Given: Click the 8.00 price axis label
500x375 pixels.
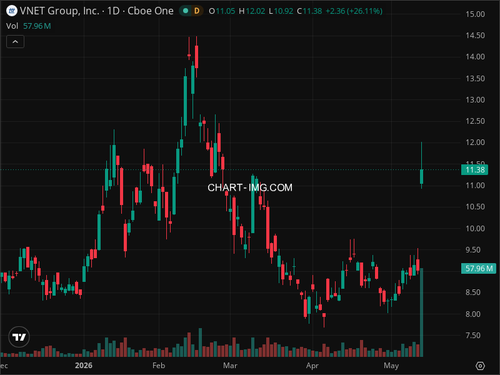Looking at the screenshot, I should [x=473, y=314].
